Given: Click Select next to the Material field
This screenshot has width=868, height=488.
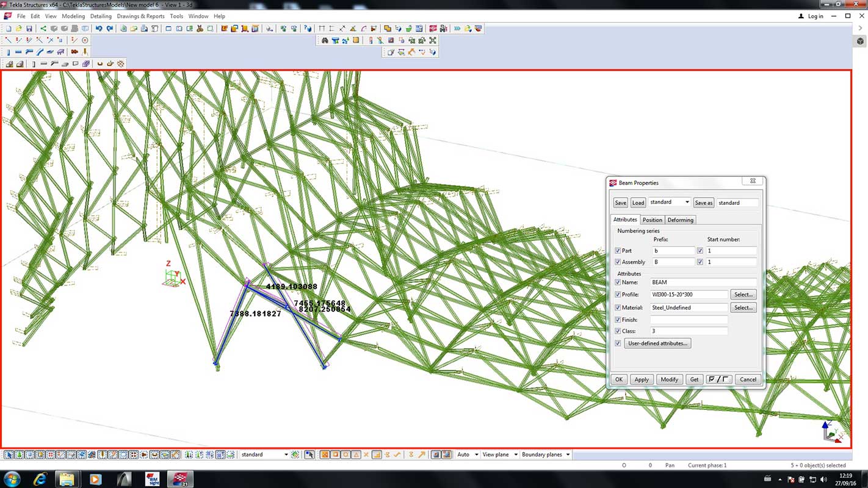Looking at the screenshot, I should pos(744,308).
